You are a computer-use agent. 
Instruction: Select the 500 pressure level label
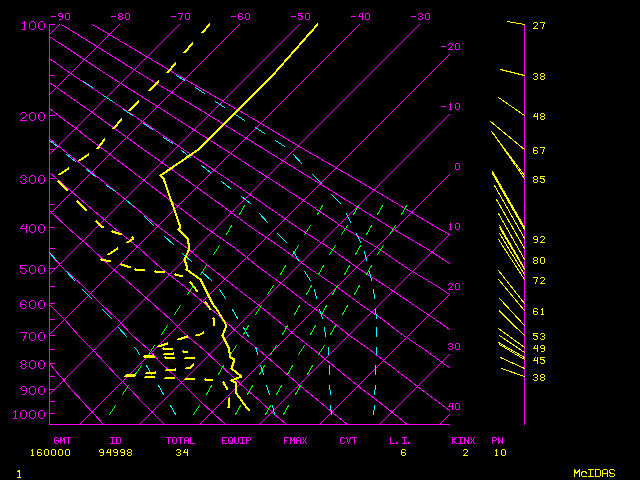point(34,270)
